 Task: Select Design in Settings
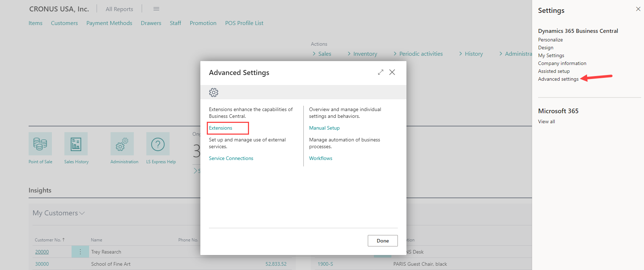pos(546,47)
